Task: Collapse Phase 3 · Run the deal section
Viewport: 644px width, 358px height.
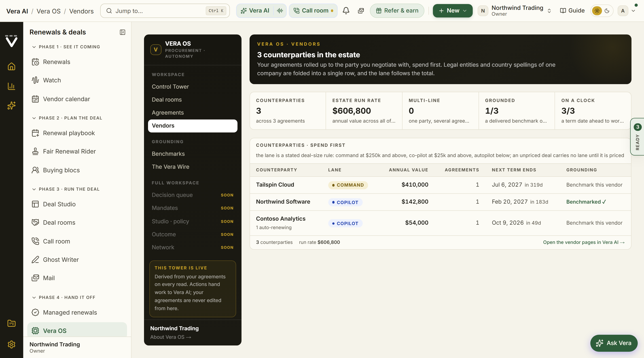Action: (x=66, y=189)
